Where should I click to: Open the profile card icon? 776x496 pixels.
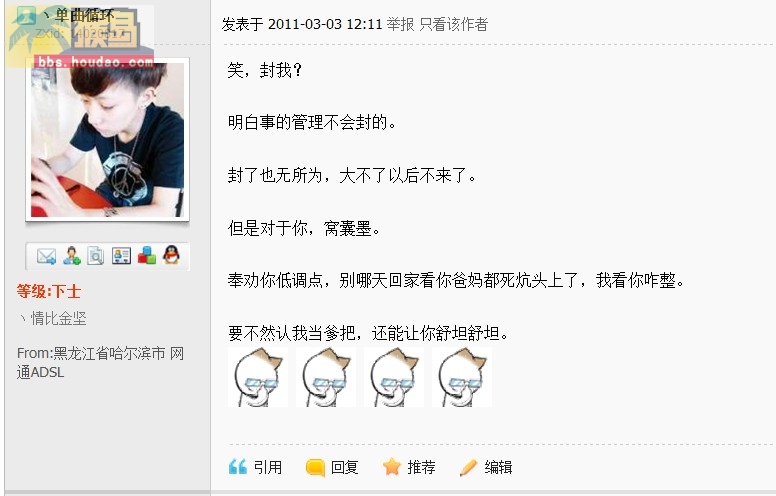[121, 256]
